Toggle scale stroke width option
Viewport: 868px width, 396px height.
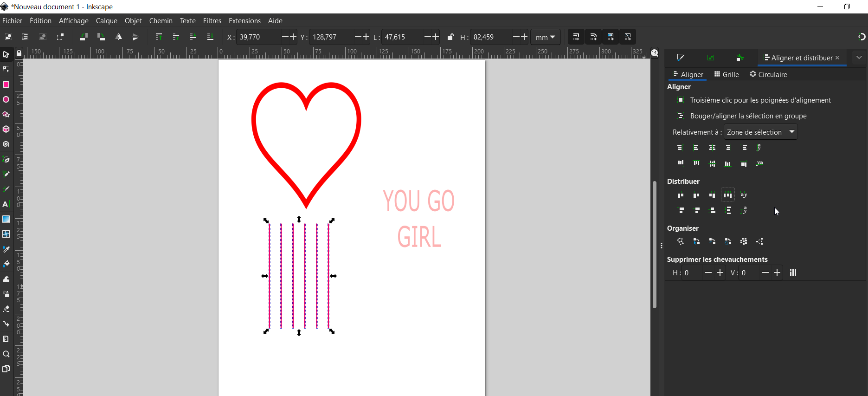coord(576,37)
